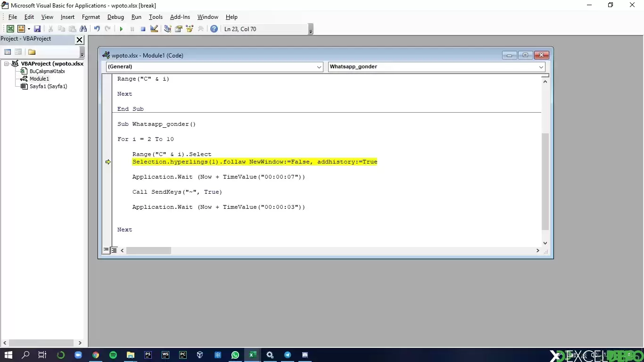Click the Toolbox icon in toolbar
Image resolution: width=644 pixels, height=362 pixels.
point(200,29)
